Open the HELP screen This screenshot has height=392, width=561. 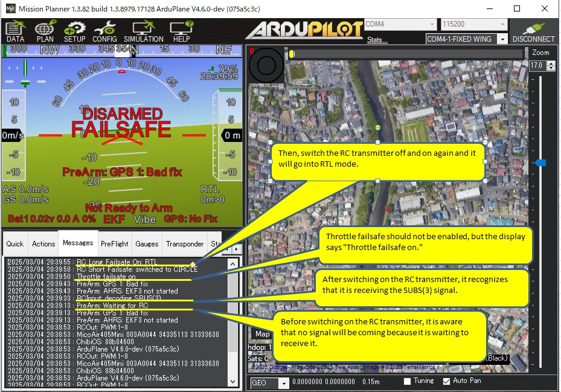click(x=181, y=31)
